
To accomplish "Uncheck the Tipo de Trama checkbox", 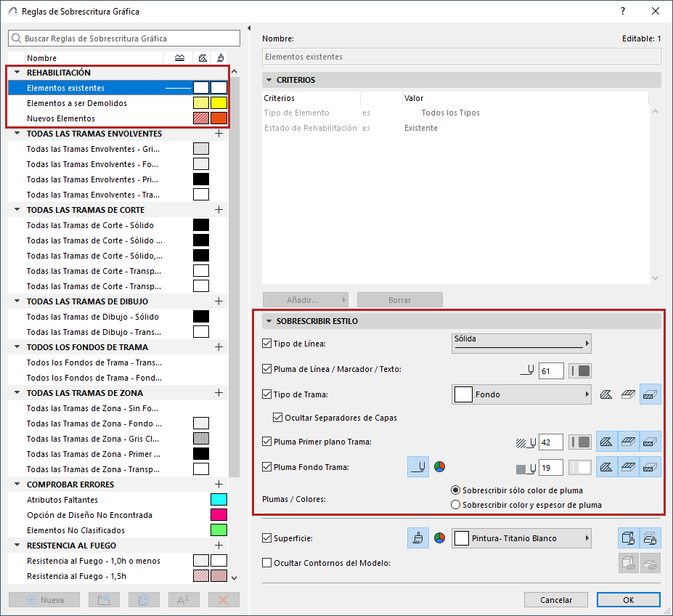I will [x=267, y=394].
